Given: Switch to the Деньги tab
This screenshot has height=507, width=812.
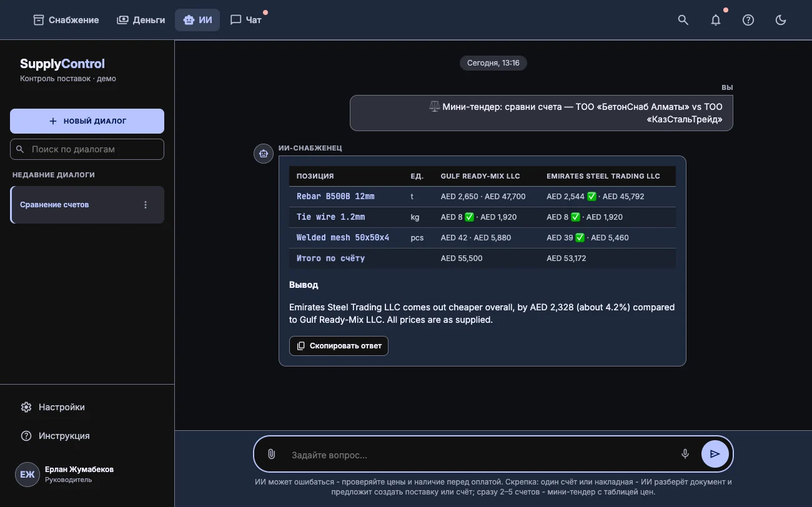Looking at the screenshot, I should pyautogui.click(x=141, y=20).
